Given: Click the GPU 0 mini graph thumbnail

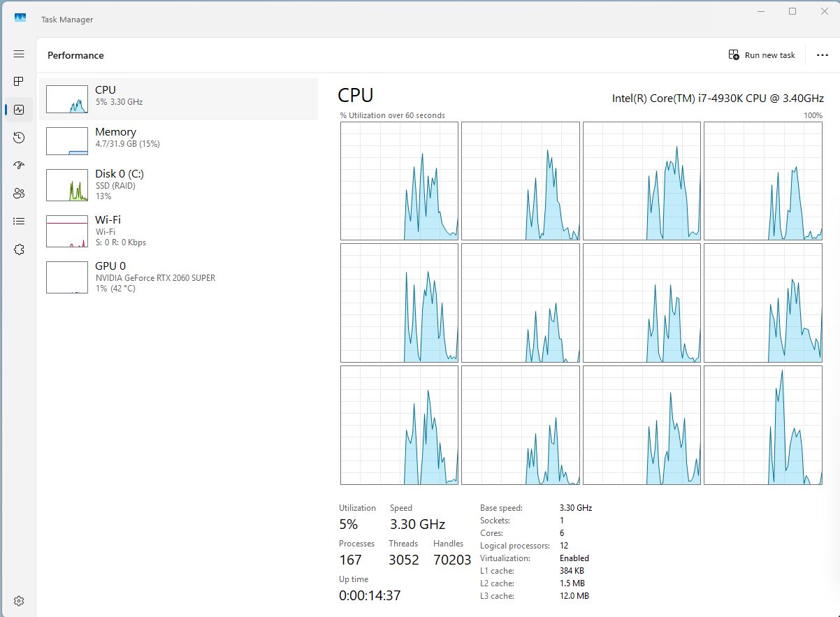Looking at the screenshot, I should pyautogui.click(x=67, y=277).
